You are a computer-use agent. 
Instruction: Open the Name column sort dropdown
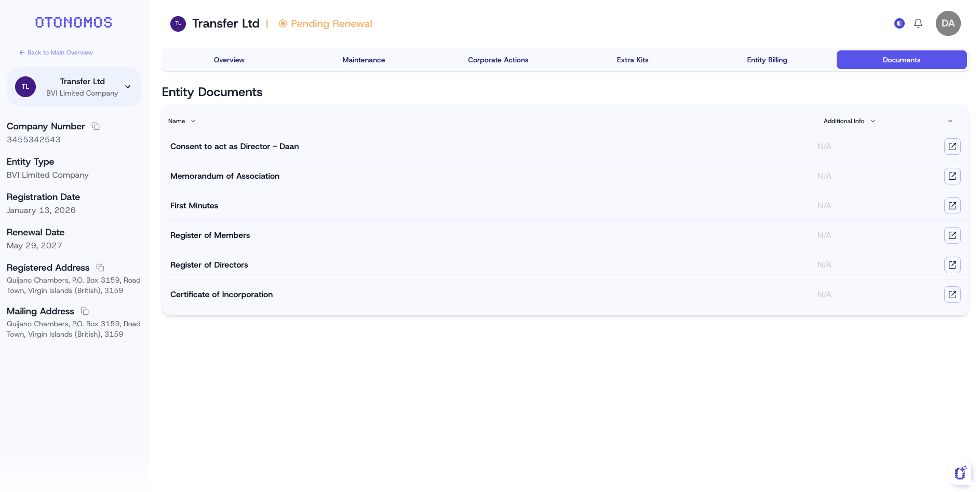click(192, 121)
